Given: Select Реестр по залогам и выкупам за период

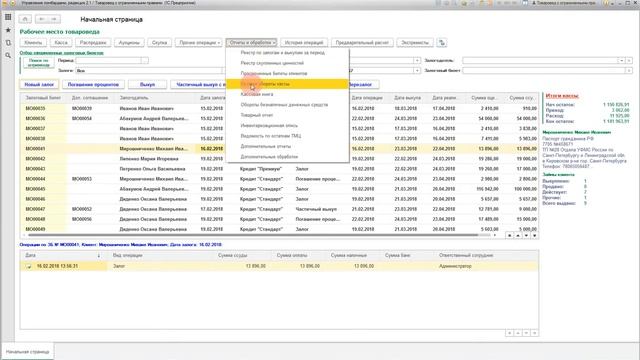Looking at the screenshot, I should (287, 53).
